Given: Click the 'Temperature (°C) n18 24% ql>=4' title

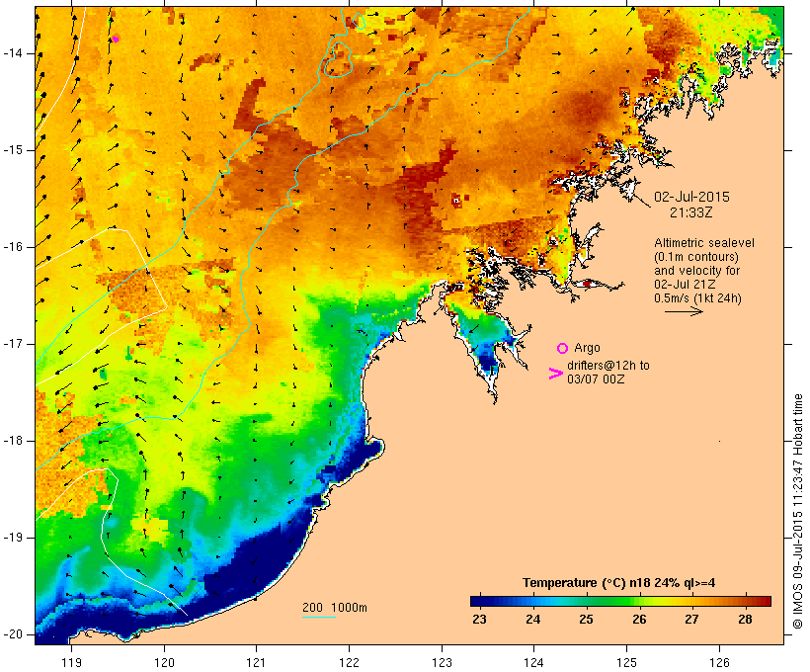Looking at the screenshot, I should tap(619, 583).
